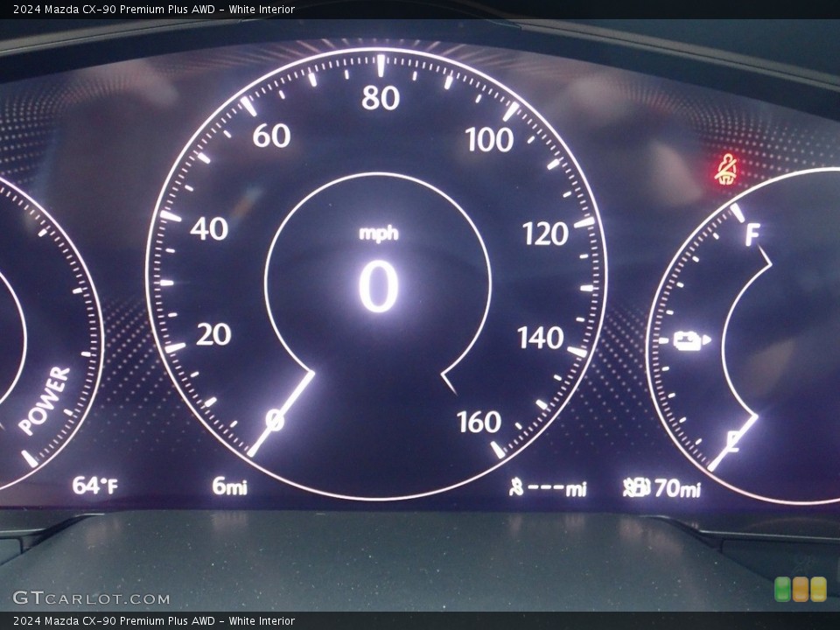Click the F full mark on fuel gauge

tap(752, 234)
